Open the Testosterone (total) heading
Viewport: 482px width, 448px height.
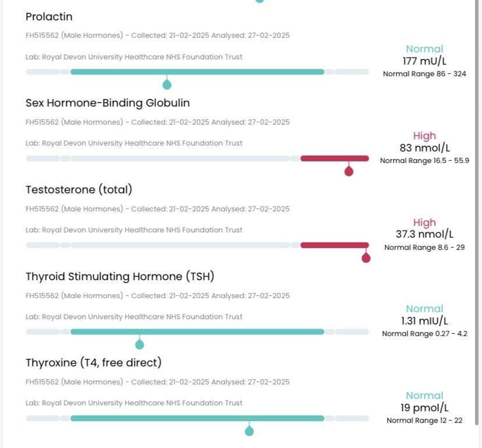pyautogui.click(x=79, y=189)
